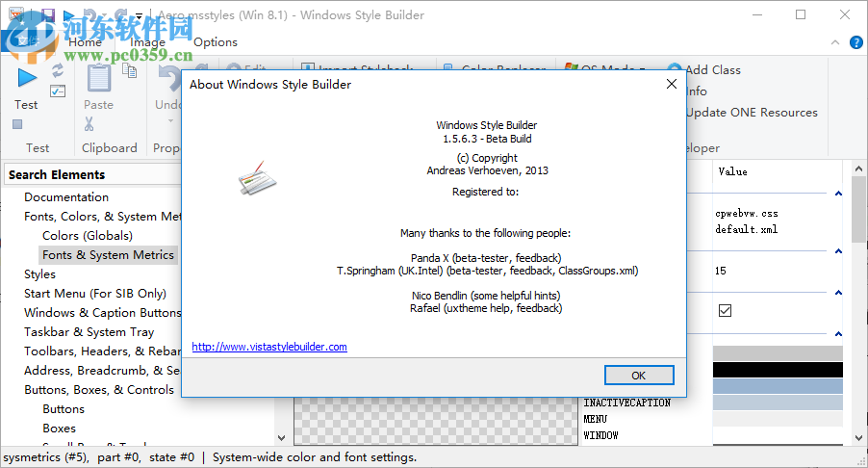Click the blue Help question mark icon
This screenshot has height=468, width=868.
855,42
